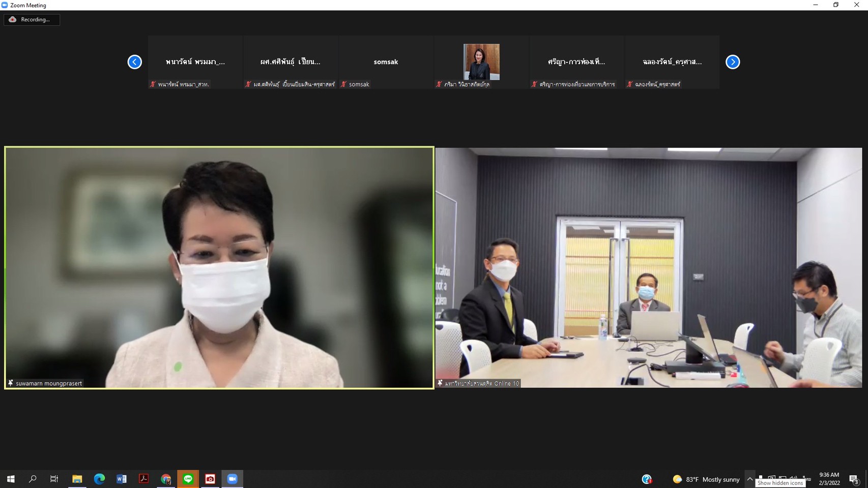This screenshot has width=868, height=488.
Task: Select the participant tile with profile photo
Action: 481,62
